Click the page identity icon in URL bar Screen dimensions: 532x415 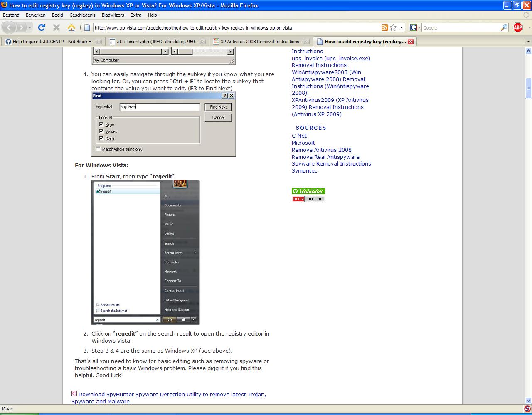tap(87, 28)
